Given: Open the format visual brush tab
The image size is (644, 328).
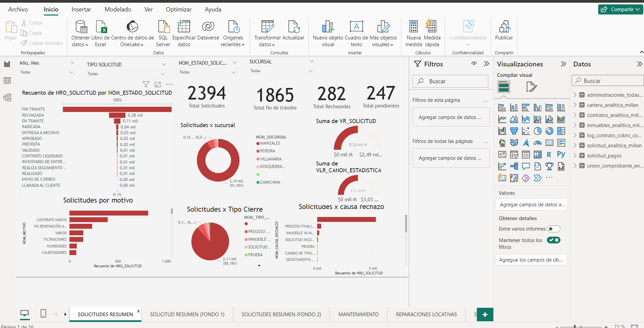Looking at the screenshot, I should pyautogui.click(x=531, y=87).
